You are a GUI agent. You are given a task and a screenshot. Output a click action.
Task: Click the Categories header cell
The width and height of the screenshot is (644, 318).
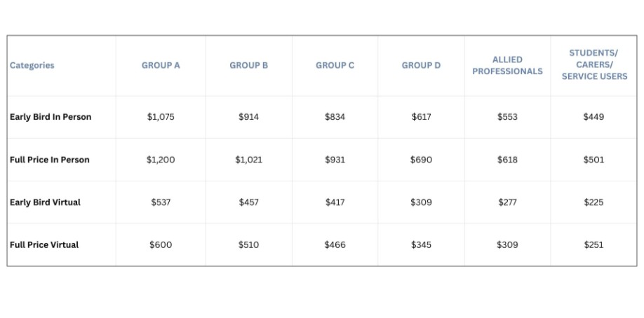coord(32,65)
